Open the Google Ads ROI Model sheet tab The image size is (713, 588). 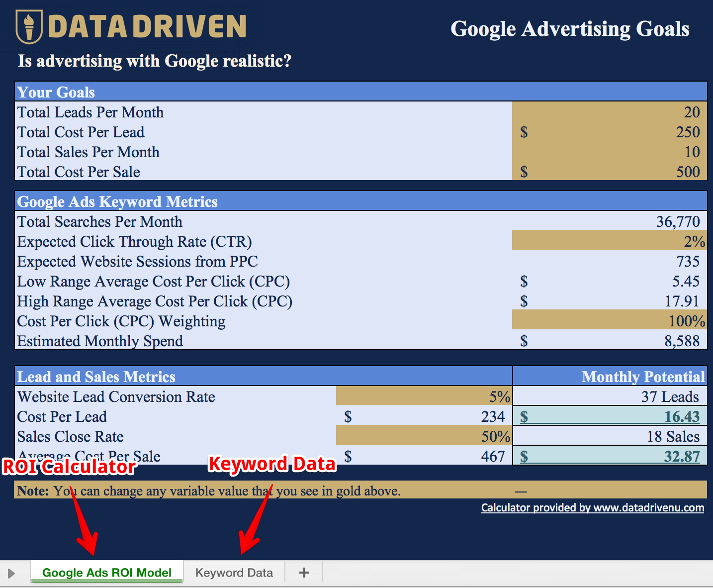tap(107, 572)
